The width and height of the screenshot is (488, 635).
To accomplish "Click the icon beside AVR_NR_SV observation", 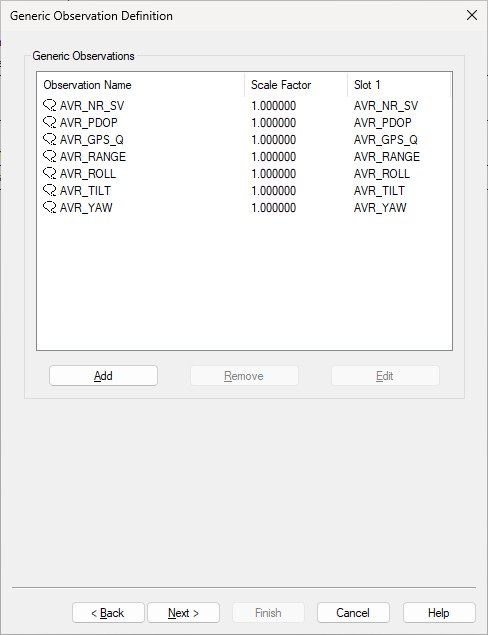I will coord(49,106).
